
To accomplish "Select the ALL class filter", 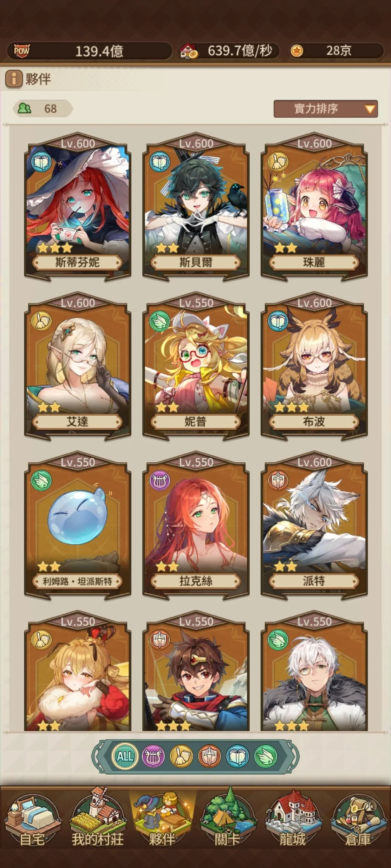I will [x=125, y=757].
